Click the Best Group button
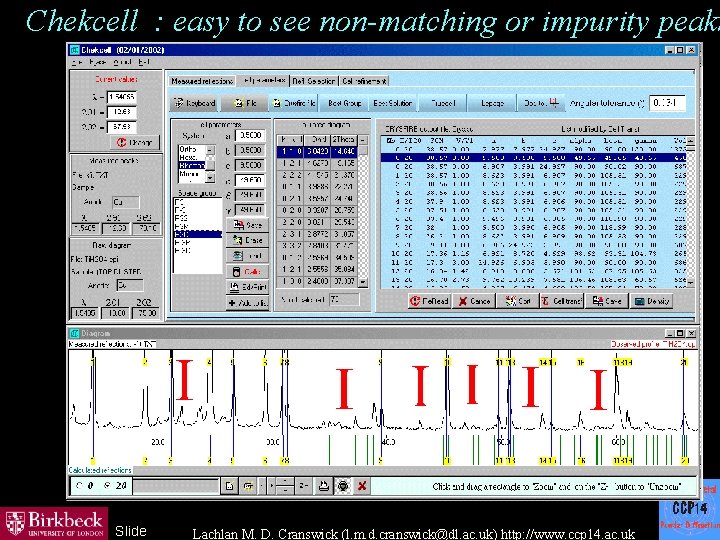Viewport: 720px width, 540px height. tap(344, 103)
